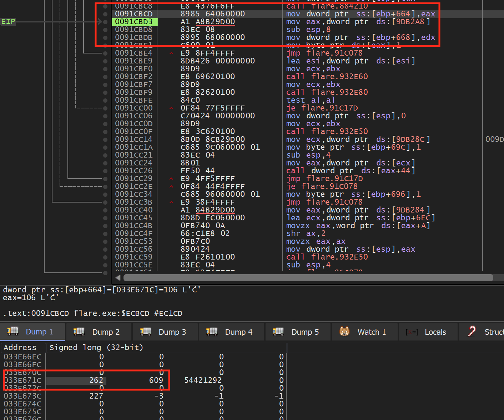Click the jump arrow marker at 0091CBE4

click(x=171, y=53)
